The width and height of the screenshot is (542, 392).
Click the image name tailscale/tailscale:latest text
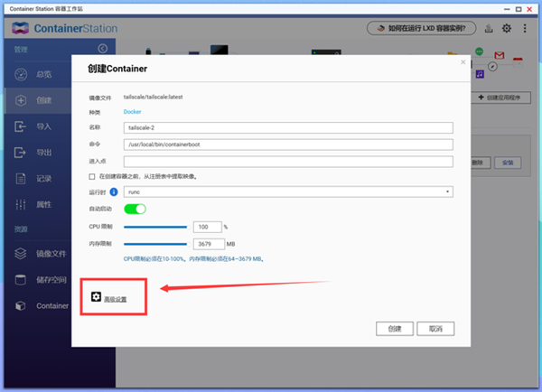(154, 98)
